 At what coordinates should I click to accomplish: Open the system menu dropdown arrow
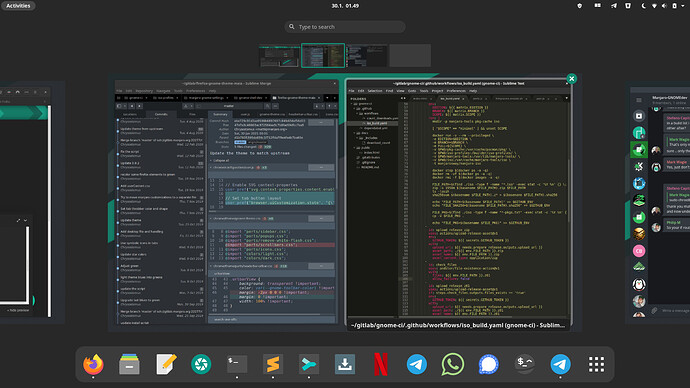683,6
